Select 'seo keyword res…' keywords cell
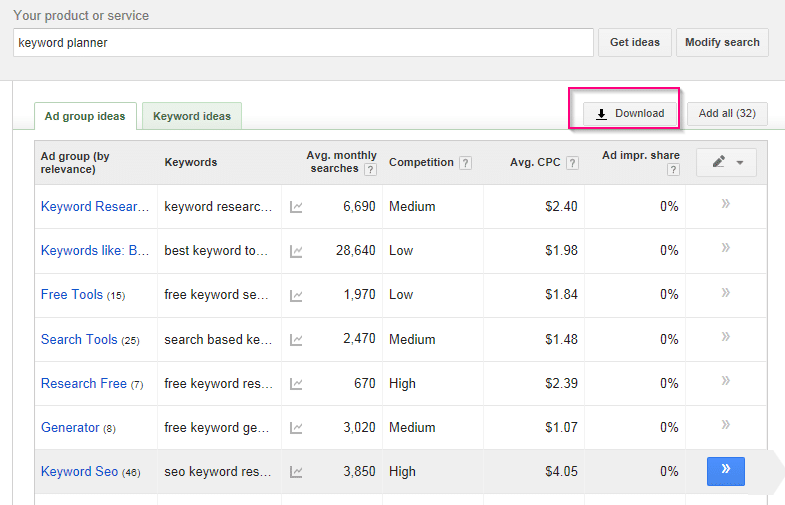This screenshot has height=505, width=785. [x=218, y=471]
